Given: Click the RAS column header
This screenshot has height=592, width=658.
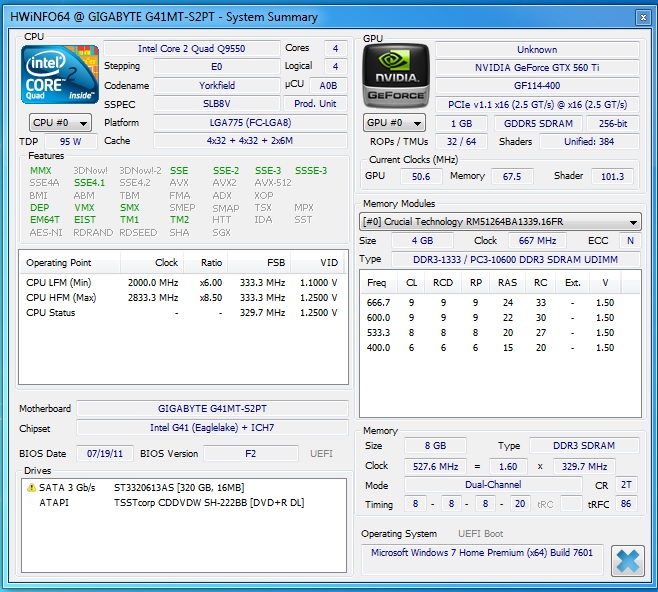Looking at the screenshot, I should [508, 283].
